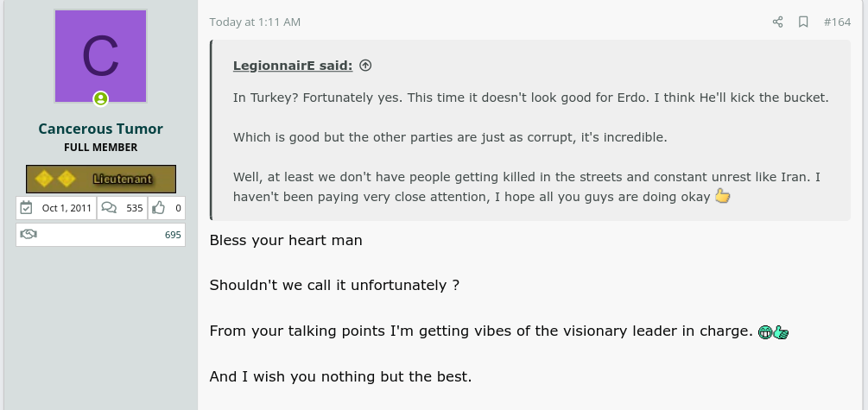Open the LegionnairE said quote link

tap(293, 66)
